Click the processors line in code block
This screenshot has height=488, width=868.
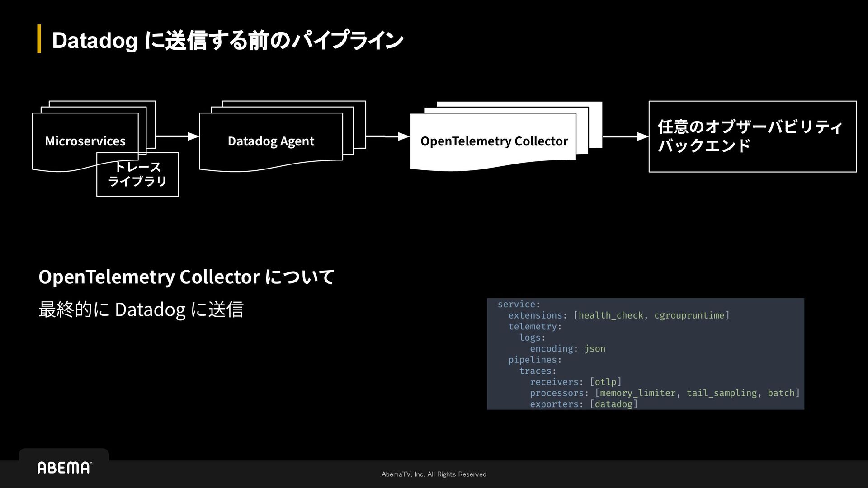665,393
